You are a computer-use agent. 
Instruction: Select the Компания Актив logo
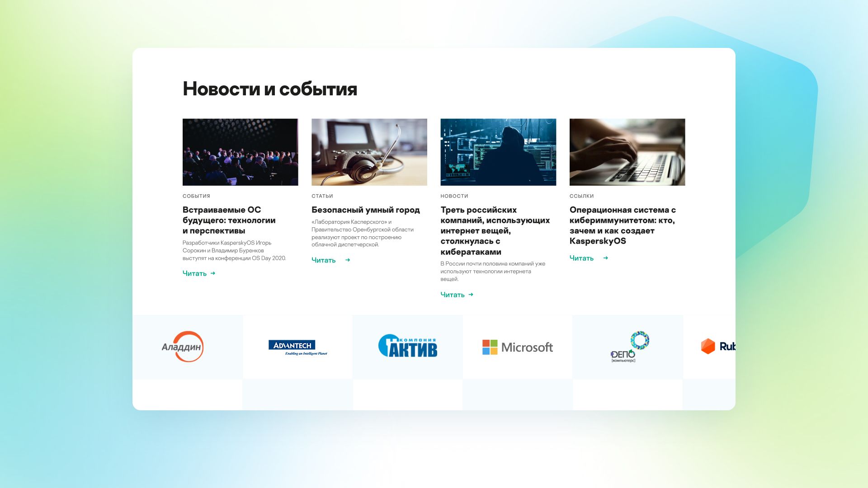pyautogui.click(x=408, y=346)
